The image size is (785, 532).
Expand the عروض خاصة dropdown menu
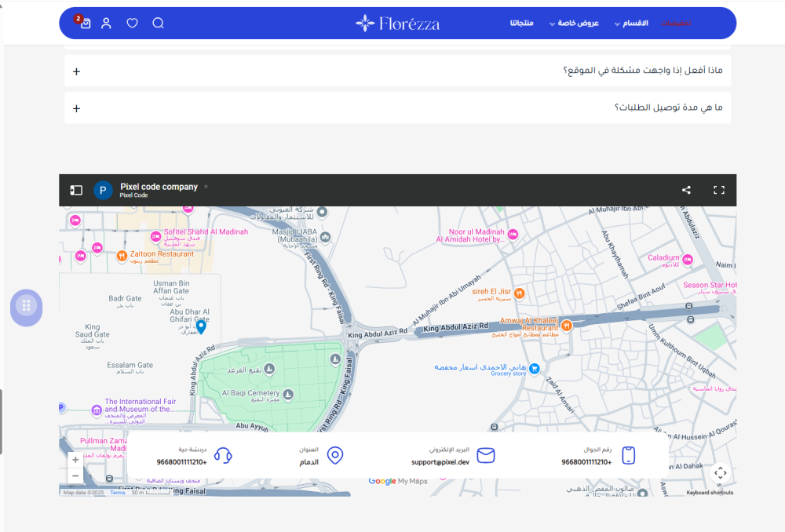pyautogui.click(x=574, y=24)
